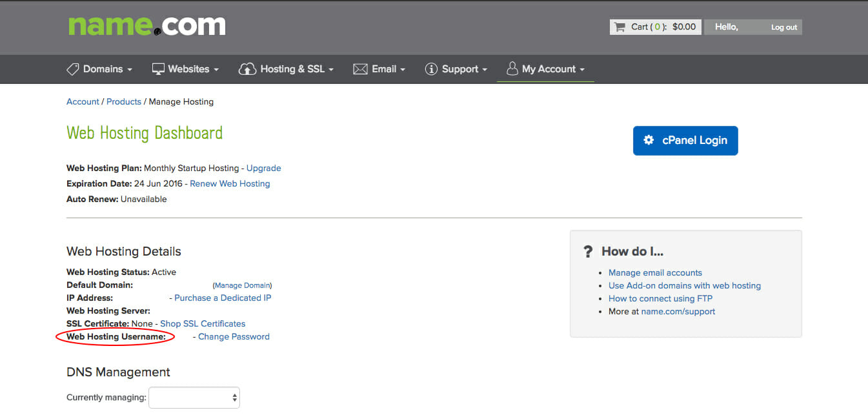Image resolution: width=868 pixels, height=417 pixels.
Task: Click the Hello, greeting text
Action: 727,27
